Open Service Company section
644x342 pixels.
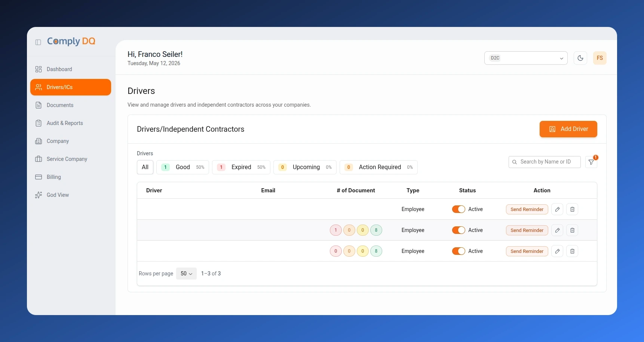pyautogui.click(x=71, y=159)
